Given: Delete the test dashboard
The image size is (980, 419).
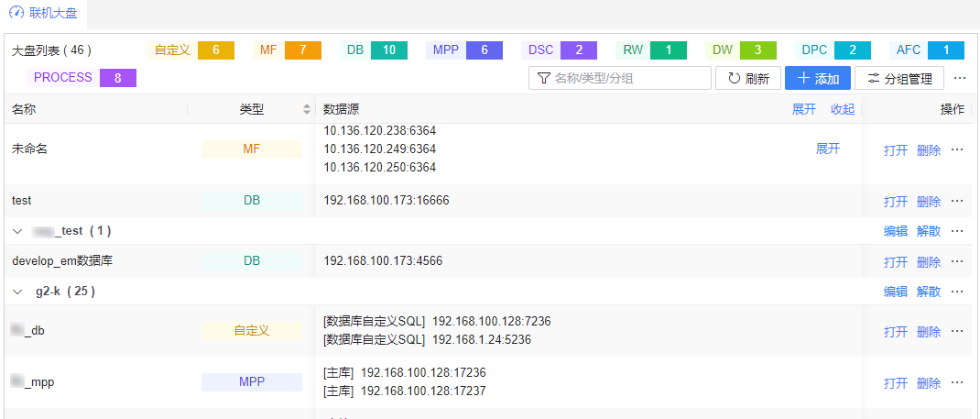Looking at the screenshot, I should coord(928,201).
